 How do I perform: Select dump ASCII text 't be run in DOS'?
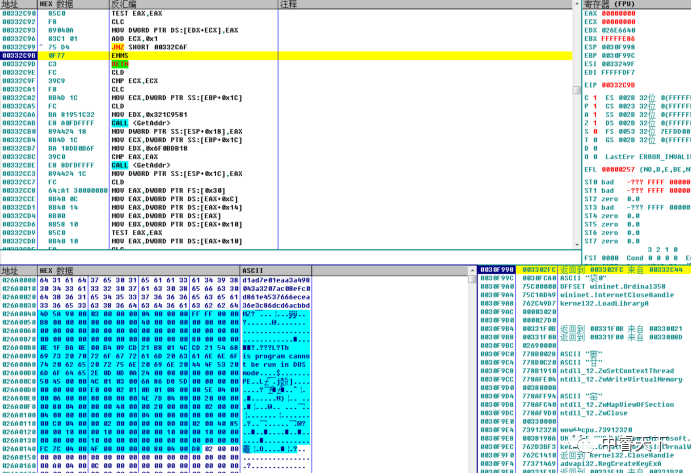pos(274,365)
